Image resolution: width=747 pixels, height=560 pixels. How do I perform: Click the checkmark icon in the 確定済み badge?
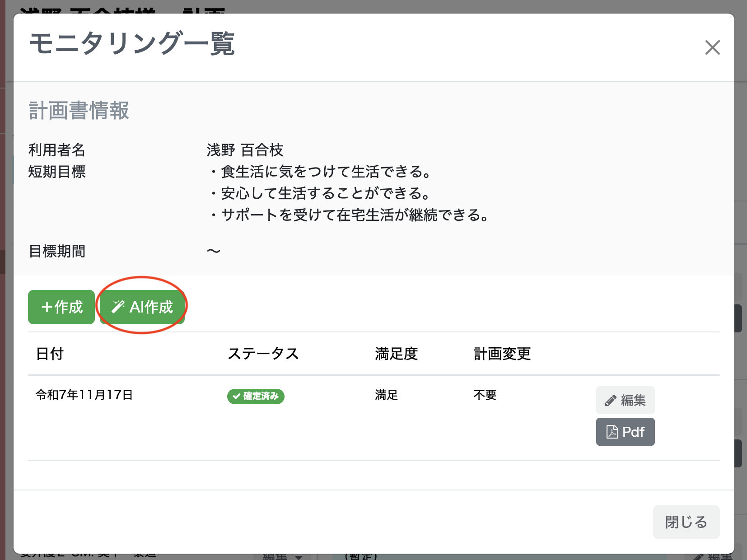235,396
